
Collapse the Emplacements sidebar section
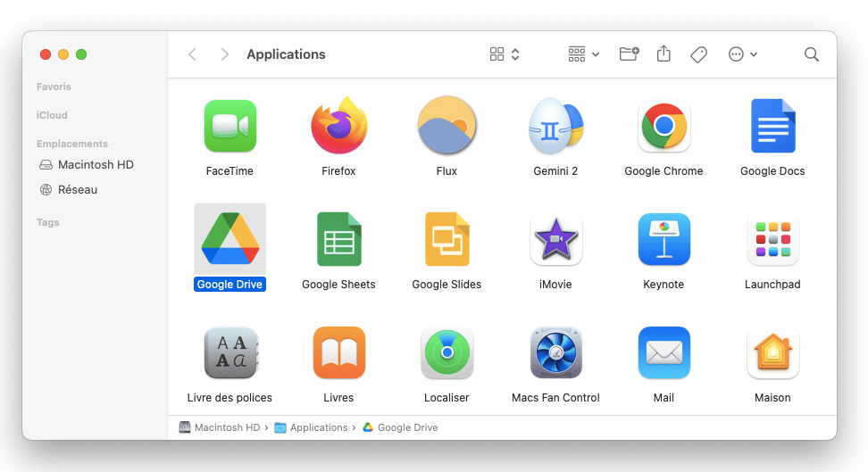[72, 144]
